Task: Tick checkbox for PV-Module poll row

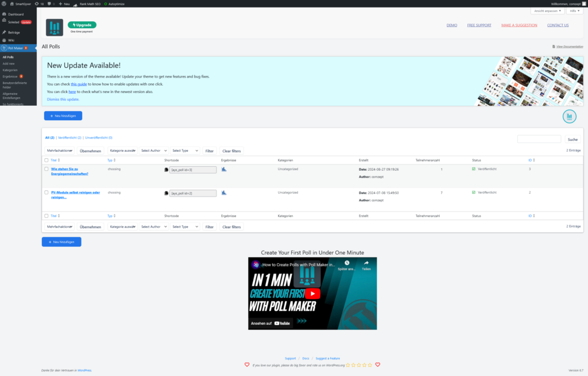Action: tap(47, 193)
